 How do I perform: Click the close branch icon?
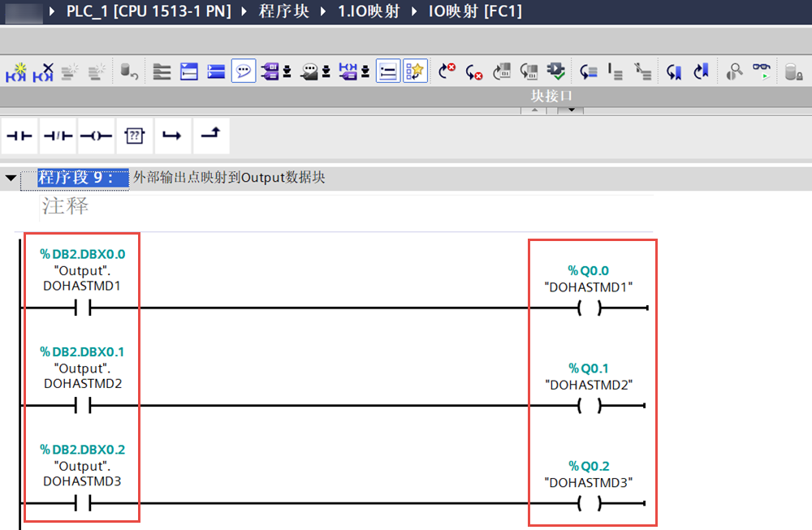(x=210, y=136)
